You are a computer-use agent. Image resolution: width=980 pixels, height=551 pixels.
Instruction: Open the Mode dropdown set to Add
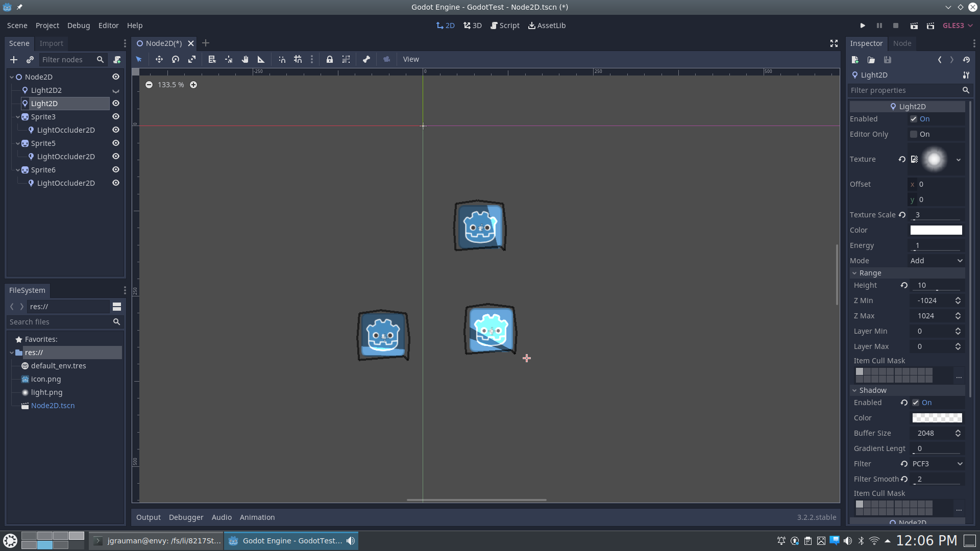click(x=937, y=260)
